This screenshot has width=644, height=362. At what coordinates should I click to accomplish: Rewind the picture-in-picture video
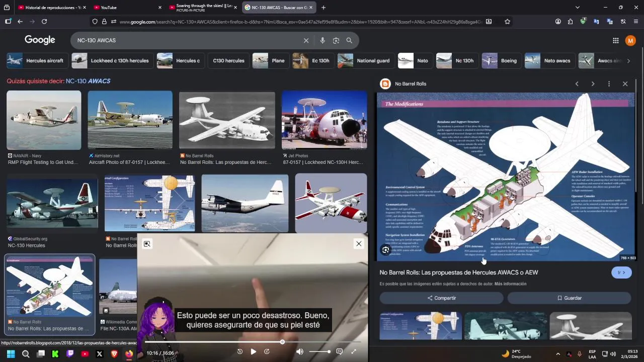(239, 351)
